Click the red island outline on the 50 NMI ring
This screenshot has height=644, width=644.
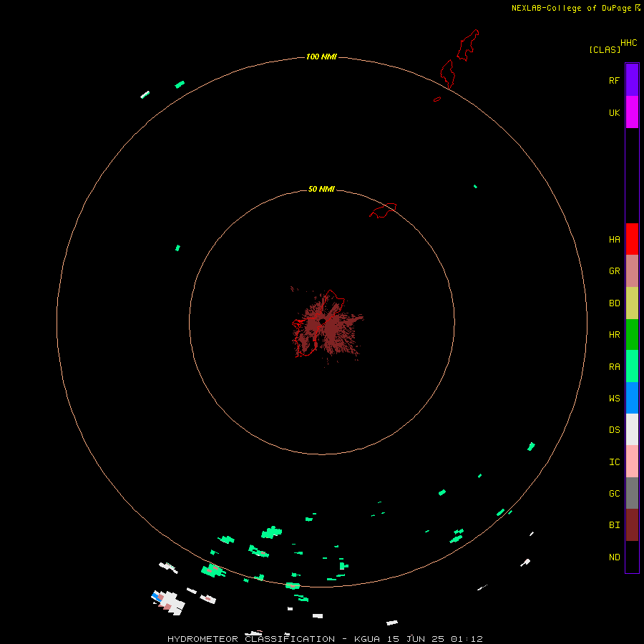tap(384, 210)
